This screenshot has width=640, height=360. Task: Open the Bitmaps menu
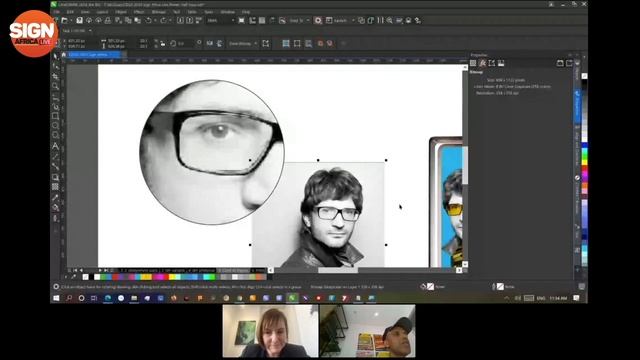click(159, 12)
